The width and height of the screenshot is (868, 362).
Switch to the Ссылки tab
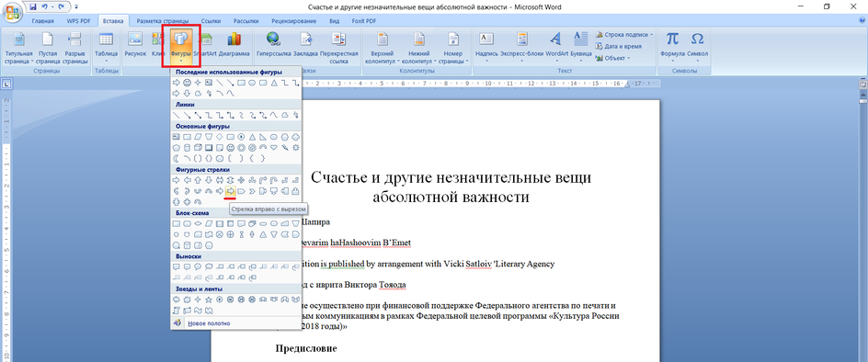click(211, 21)
